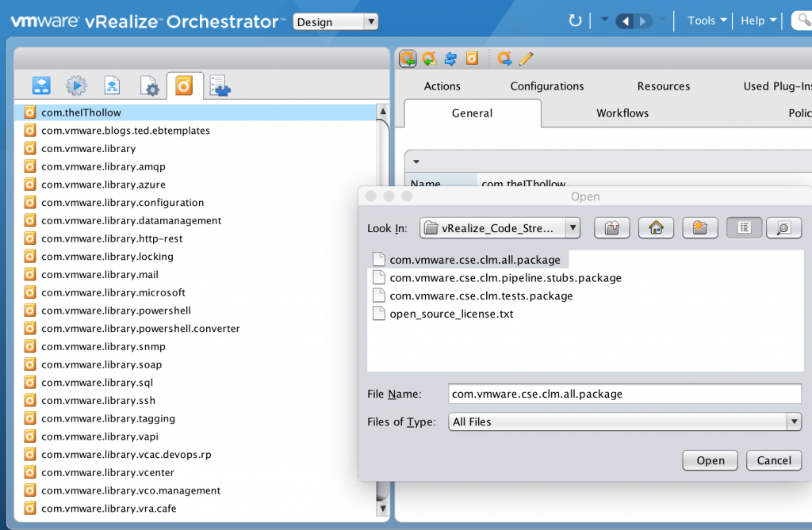Click the pencil edit icon in toolbar

point(526,58)
